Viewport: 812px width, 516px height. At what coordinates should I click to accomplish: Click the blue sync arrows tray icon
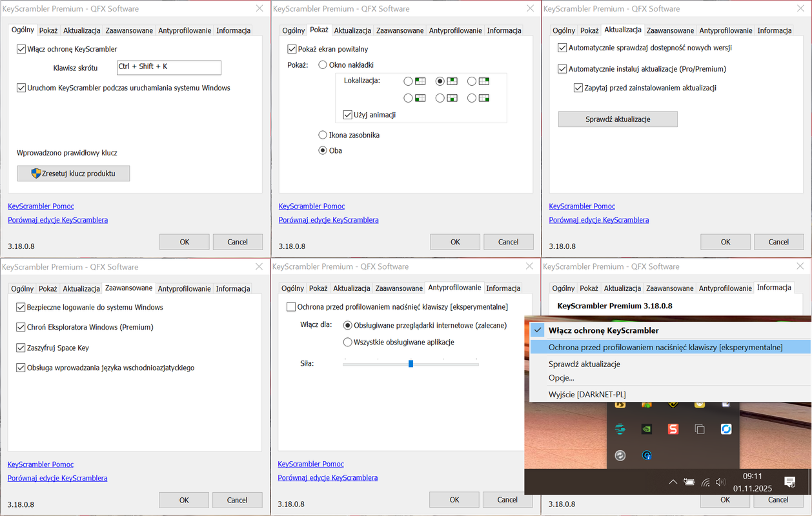(x=726, y=428)
